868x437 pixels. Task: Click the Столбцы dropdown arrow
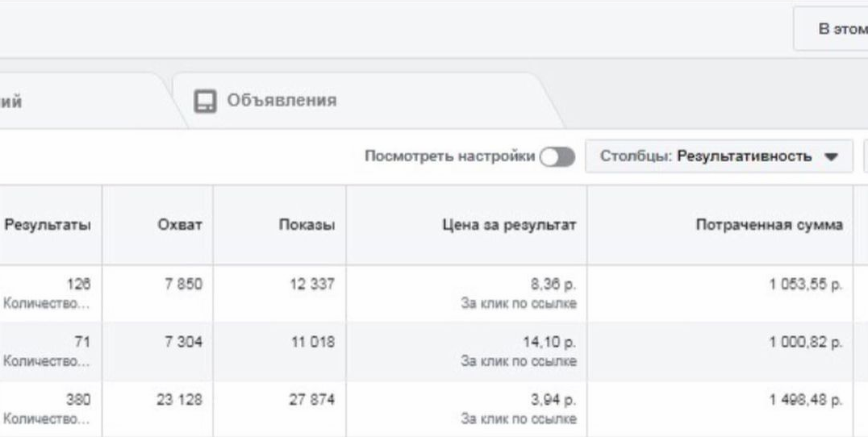point(831,157)
